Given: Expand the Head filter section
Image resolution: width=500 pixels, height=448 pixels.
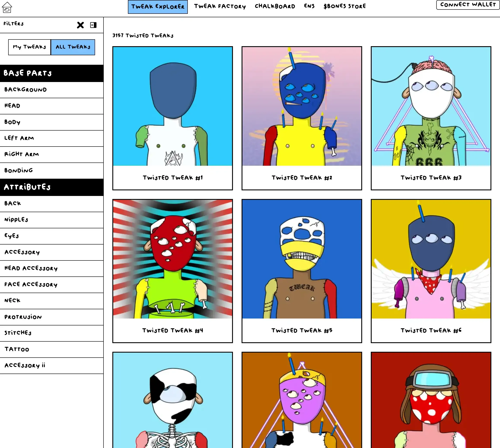Looking at the screenshot, I should (x=51, y=106).
